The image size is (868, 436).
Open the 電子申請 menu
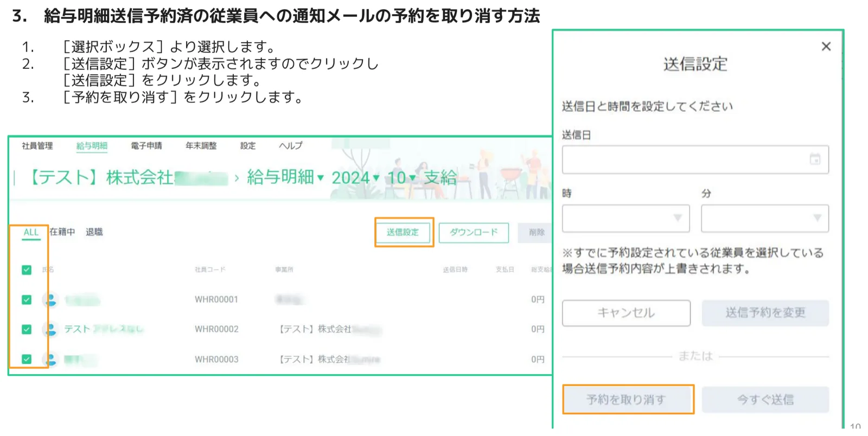[146, 146]
